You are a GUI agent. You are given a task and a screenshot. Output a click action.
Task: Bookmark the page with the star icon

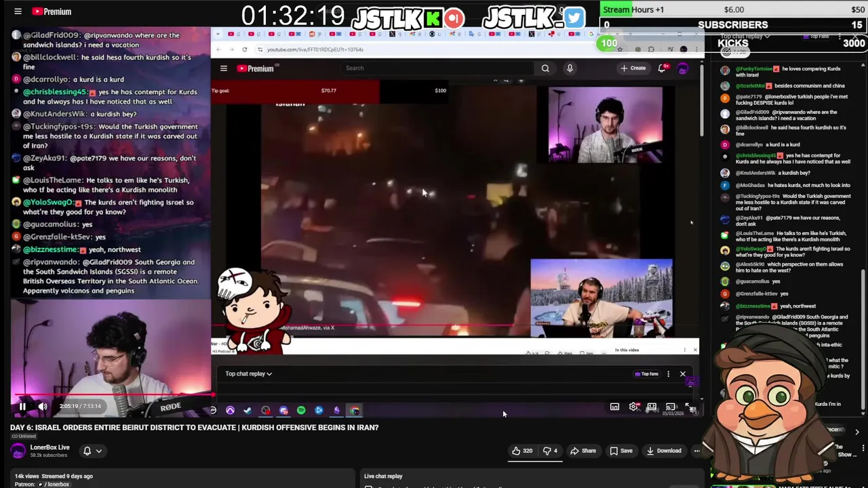click(619, 49)
